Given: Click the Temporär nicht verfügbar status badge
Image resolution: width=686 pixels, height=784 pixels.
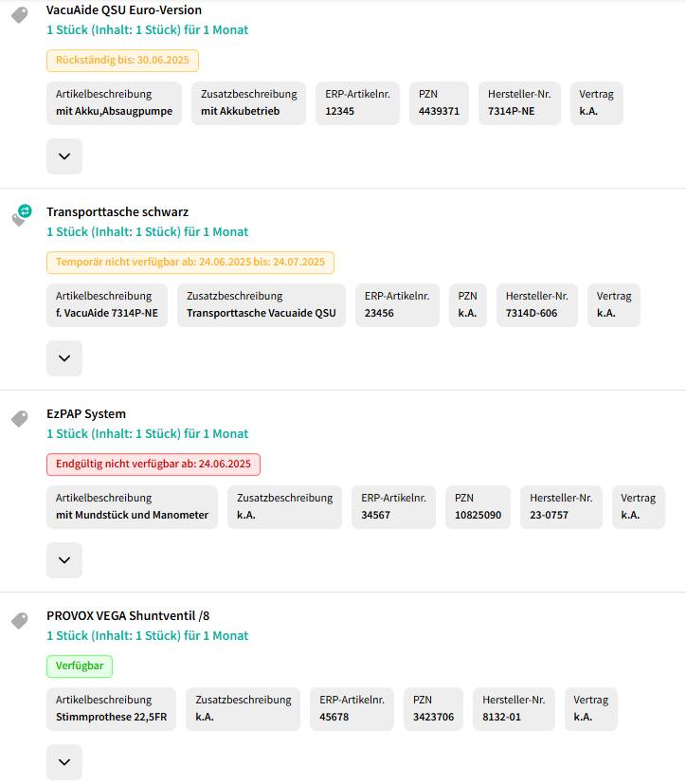Looking at the screenshot, I should 190,263.
